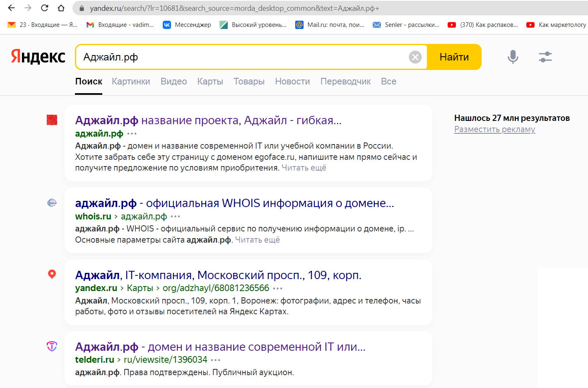This screenshot has width=588, height=388.
Task: Open the Все search categories menu
Action: 388,82
